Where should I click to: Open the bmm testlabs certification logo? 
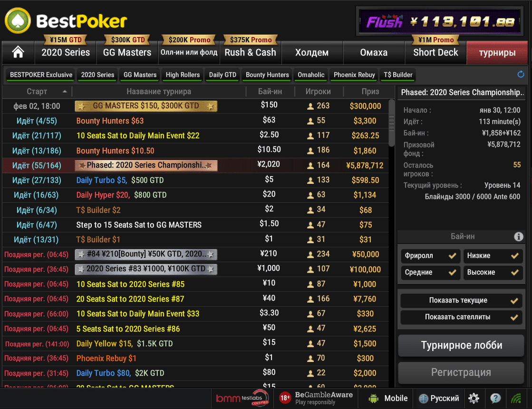pos(242,398)
